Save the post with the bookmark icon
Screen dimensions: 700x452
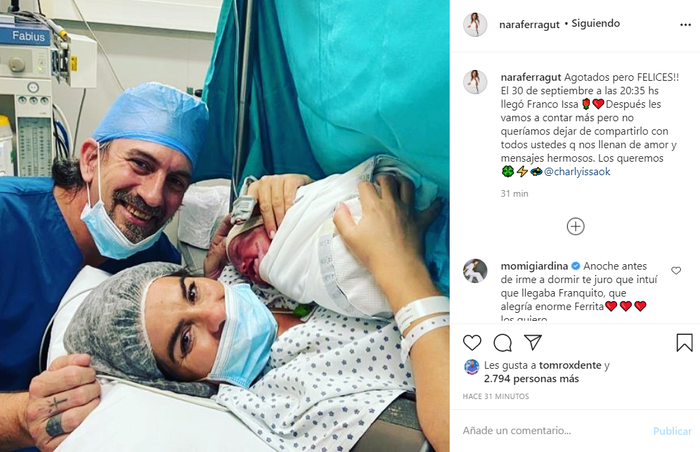[x=684, y=343]
